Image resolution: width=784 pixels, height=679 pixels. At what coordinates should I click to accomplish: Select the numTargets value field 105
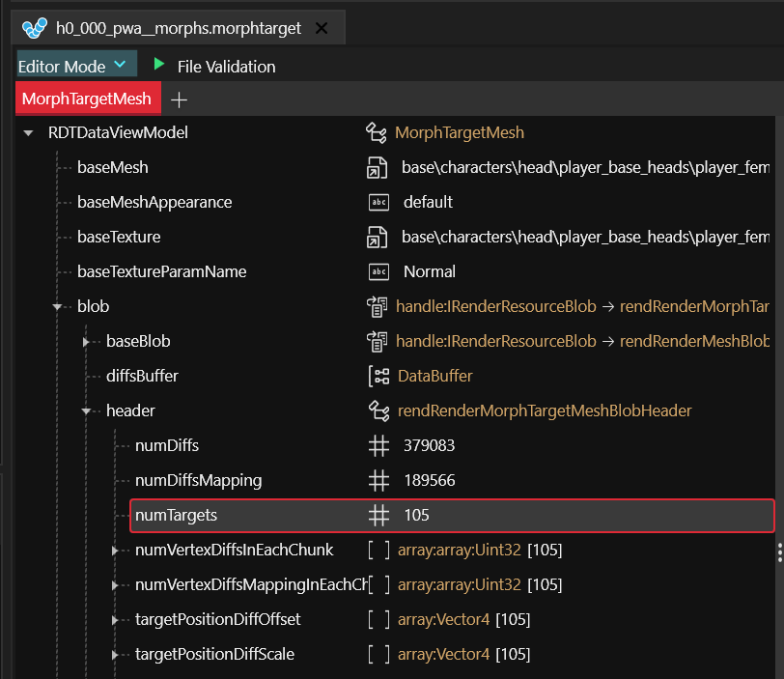416,516
